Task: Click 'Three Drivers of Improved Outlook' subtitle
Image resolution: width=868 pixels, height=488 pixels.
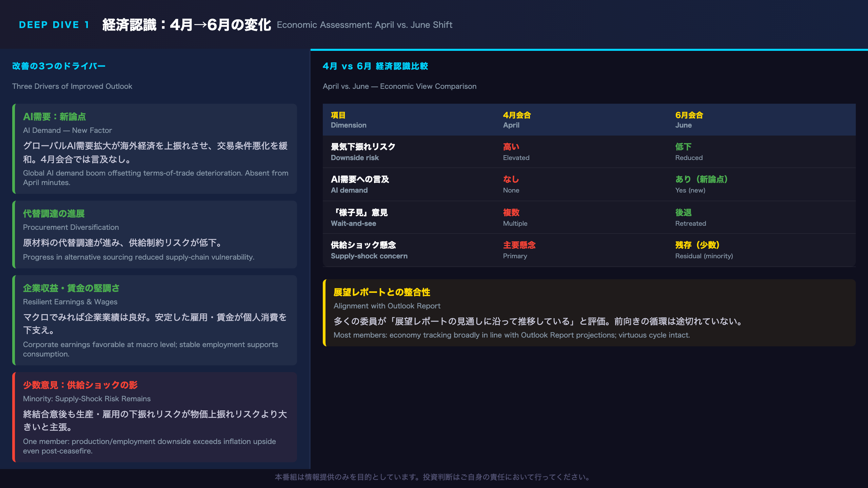Action: (x=72, y=86)
